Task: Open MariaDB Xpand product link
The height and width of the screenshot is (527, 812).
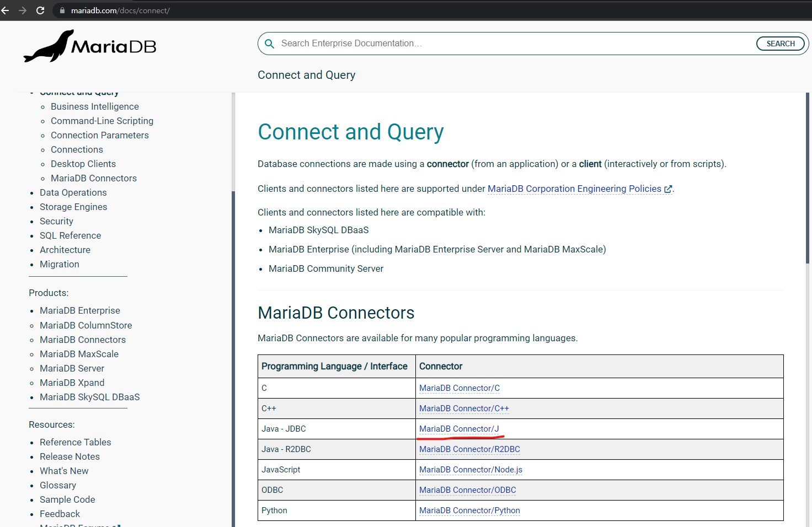Action: click(72, 383)
